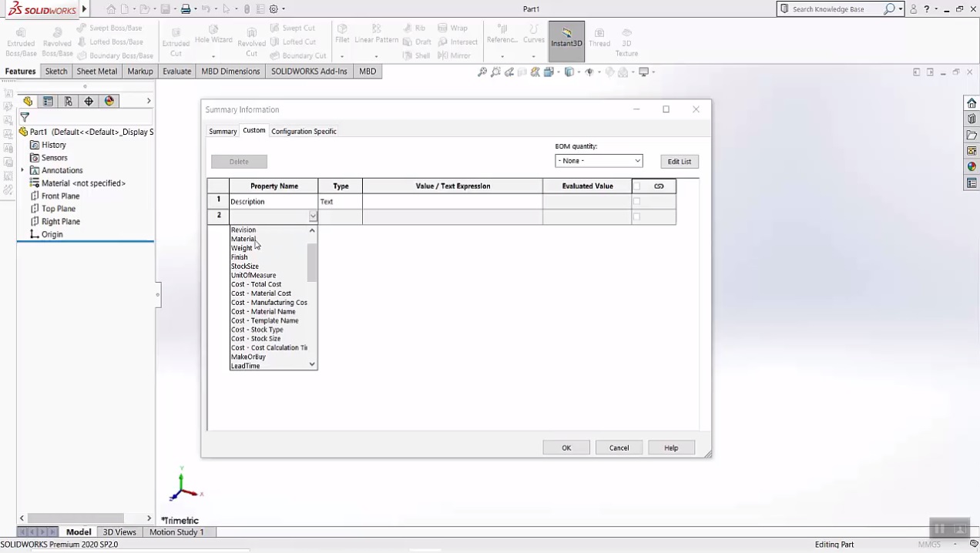
Task: Open the Appearances task pane
Action: [972, 165]
